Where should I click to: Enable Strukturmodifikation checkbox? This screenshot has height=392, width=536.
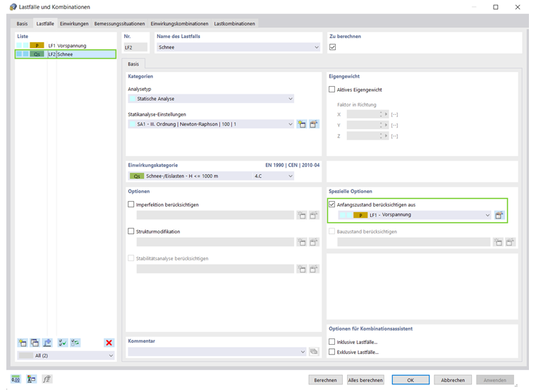131,231
